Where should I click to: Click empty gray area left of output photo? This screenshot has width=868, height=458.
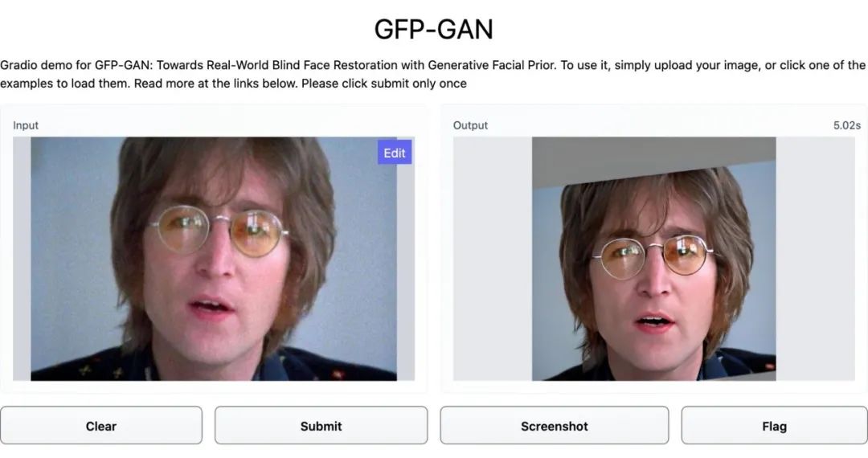493,259
